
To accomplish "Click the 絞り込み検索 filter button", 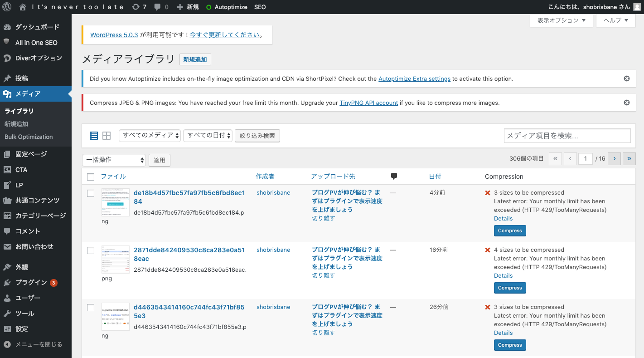I will (x=257, y=136).
